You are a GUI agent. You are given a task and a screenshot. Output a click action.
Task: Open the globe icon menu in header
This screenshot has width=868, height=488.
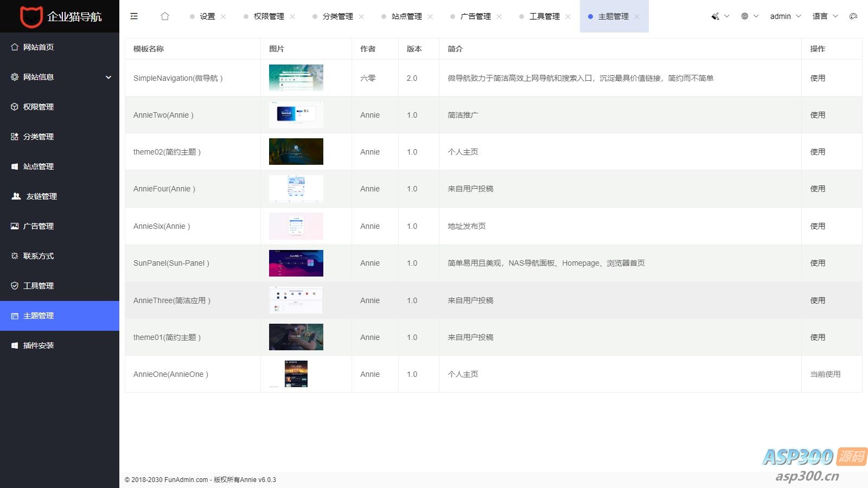745,16
